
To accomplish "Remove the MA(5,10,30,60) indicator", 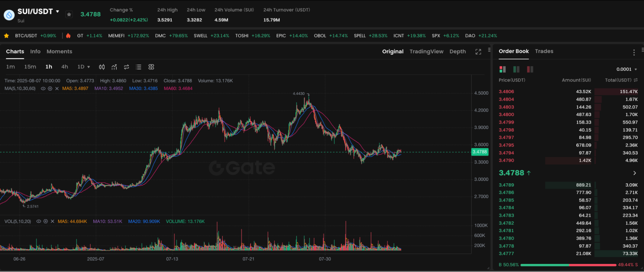I will (x=57, y=89).
